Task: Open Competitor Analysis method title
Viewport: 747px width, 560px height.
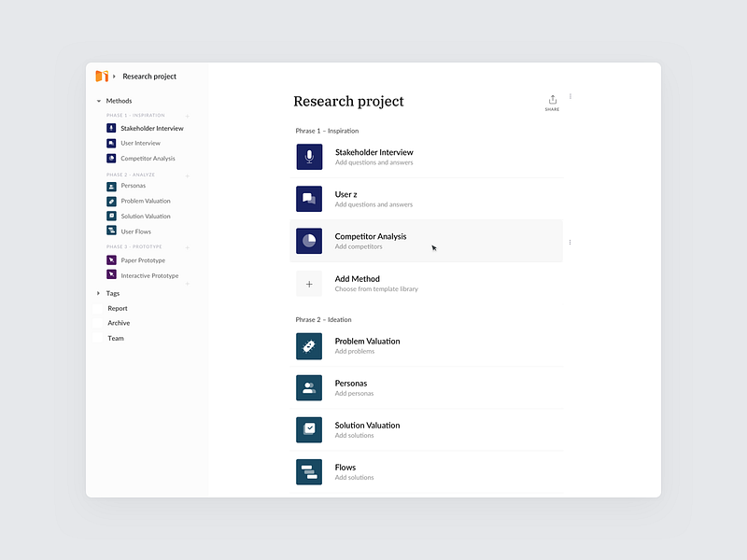Action: pos(371,236)
